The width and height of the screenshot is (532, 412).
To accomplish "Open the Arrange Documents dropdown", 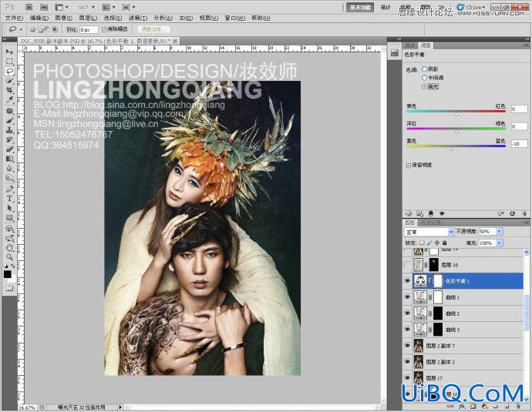I will click(109, 7).
